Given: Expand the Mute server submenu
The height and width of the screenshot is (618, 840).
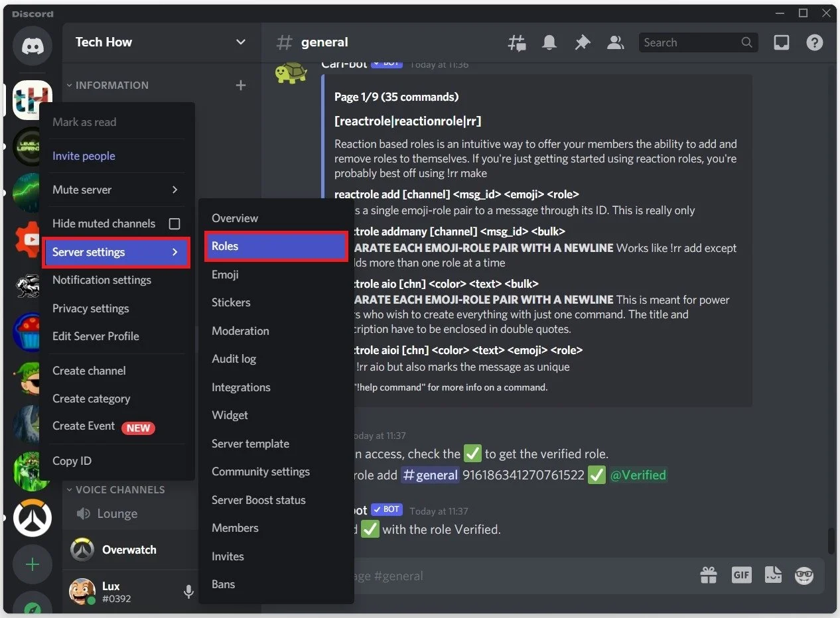Looking at the screenshot, I should coord(116,190).
